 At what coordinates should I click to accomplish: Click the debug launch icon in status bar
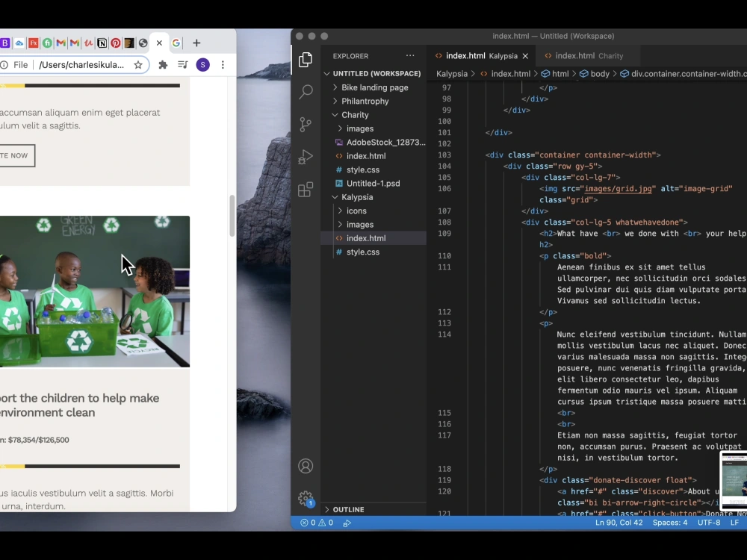(x=347, y=523)
